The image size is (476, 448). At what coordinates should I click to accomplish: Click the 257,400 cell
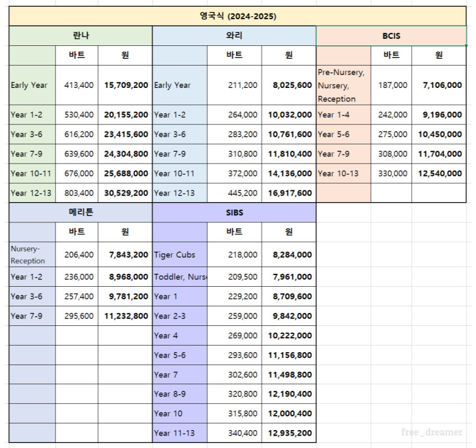[77, 296]
